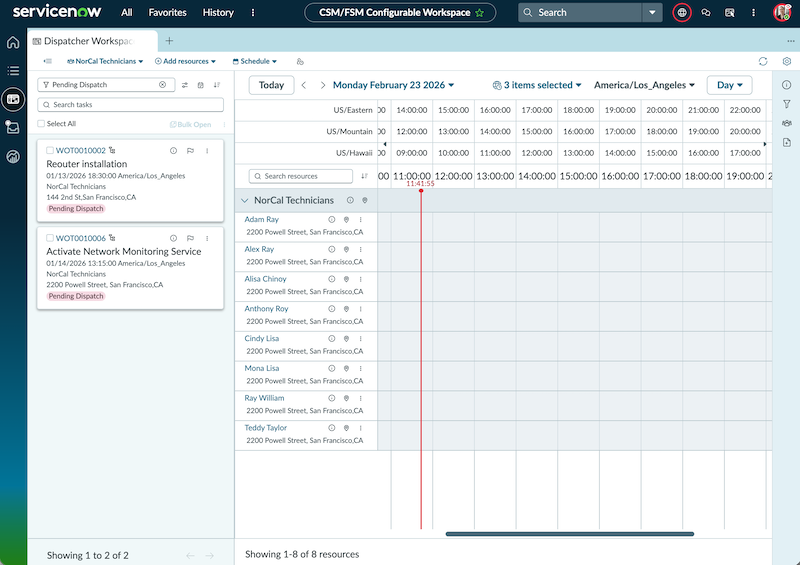Open the History menu
Screen dimensions: 800x565
coord(218,13)
